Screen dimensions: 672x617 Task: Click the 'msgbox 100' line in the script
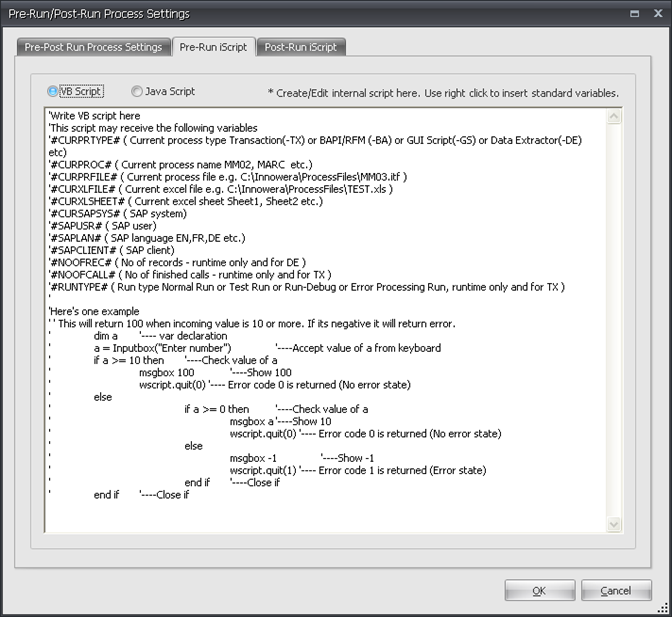click(167, 372)
